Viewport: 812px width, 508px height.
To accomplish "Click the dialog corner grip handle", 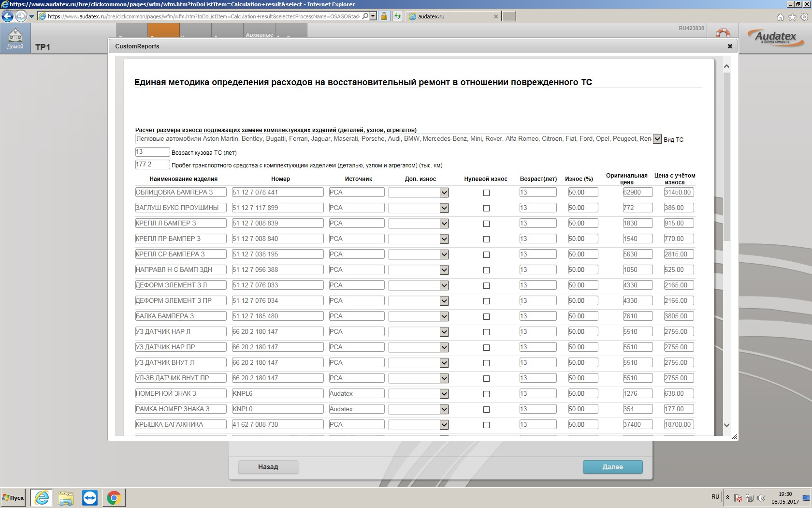I will pos(734,437).
